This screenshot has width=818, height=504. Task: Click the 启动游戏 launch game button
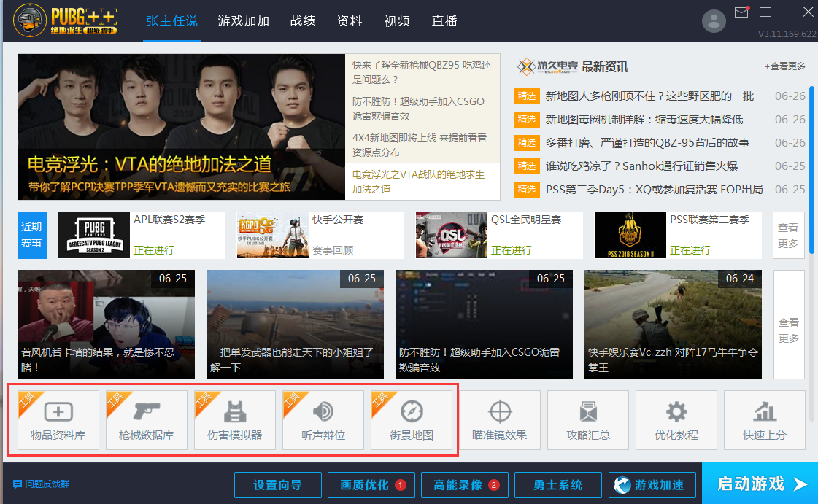coord(760,484)
